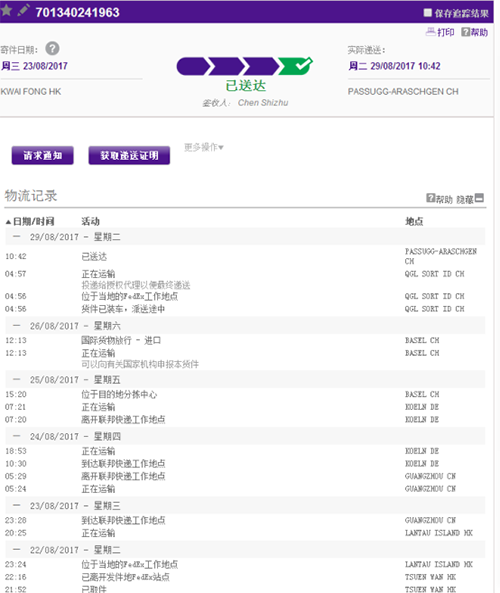Click the green delivered checkmark step
500x593 pixels.
[295, 66]
